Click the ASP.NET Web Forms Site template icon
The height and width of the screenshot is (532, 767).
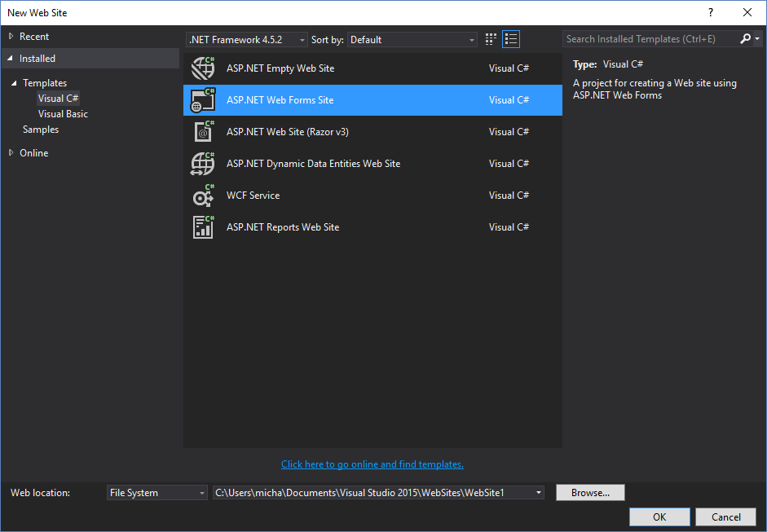coord(203,99)
